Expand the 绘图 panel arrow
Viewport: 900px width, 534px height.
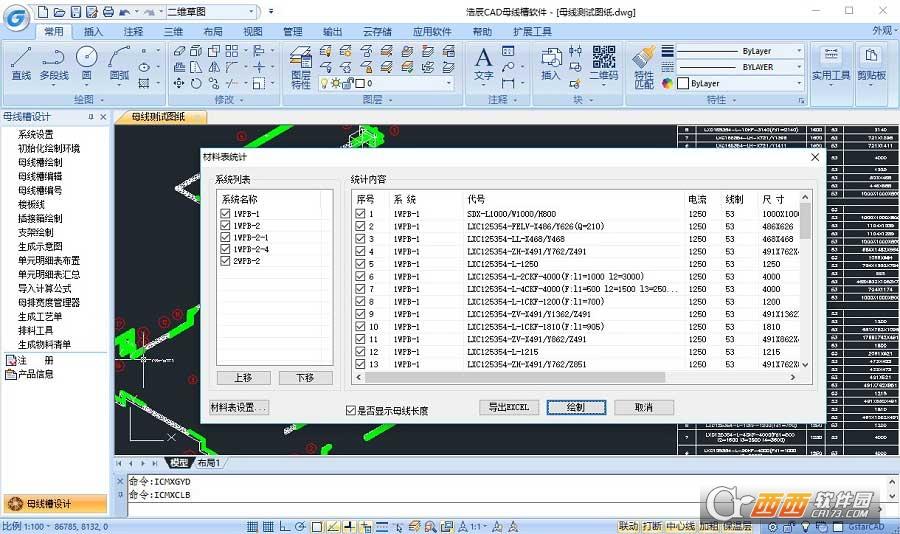coord(102,100)
